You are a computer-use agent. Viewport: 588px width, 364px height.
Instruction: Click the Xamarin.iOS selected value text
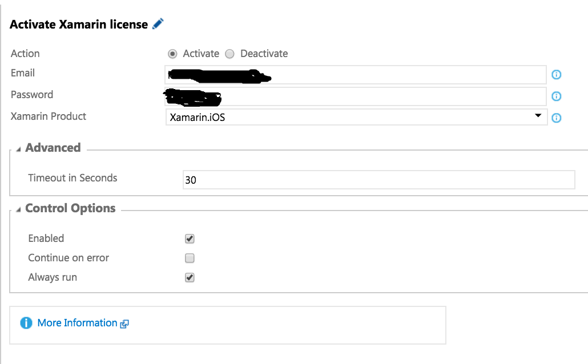tap(198, 118)
